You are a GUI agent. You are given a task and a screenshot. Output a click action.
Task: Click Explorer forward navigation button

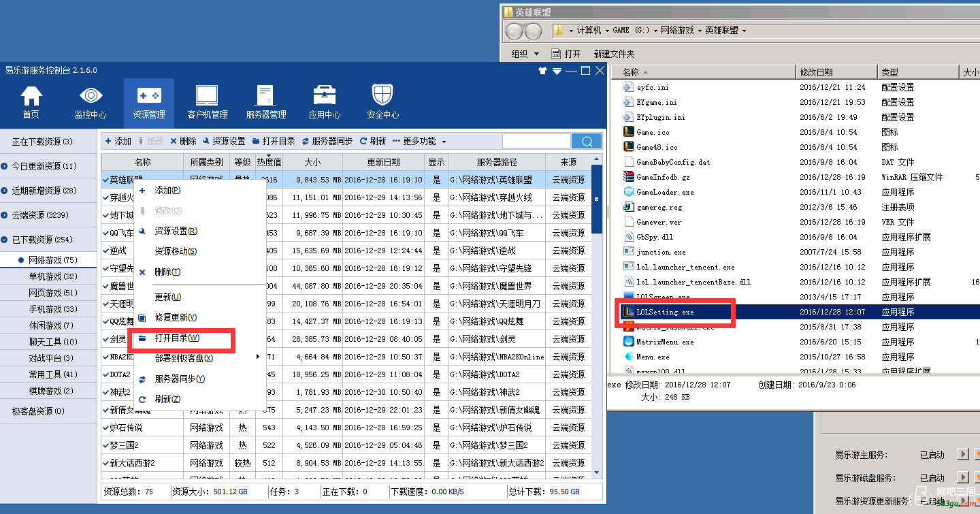point(534,31)
